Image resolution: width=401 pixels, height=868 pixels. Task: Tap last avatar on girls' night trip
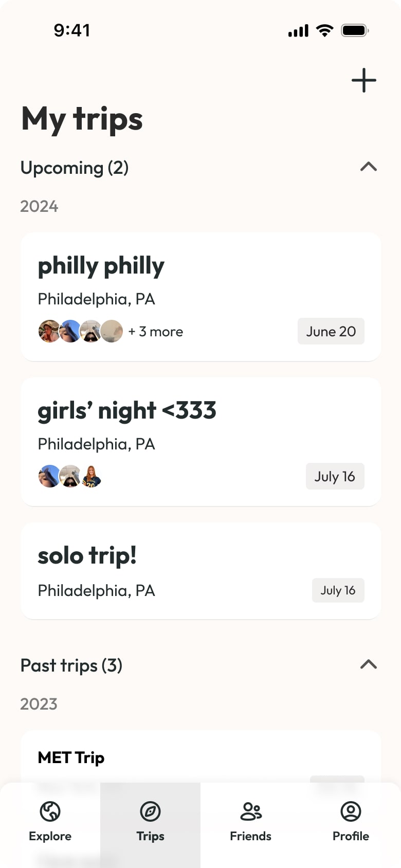(x=92, y=476)
